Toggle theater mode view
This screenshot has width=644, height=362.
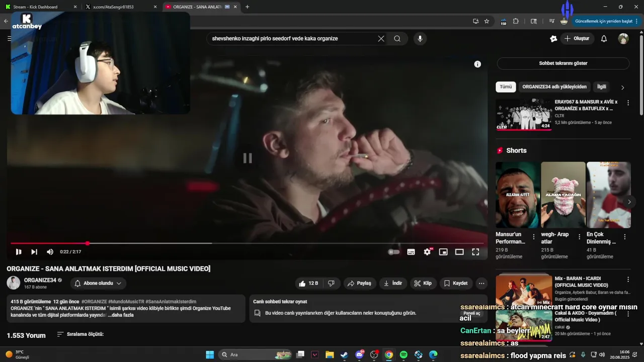(459, 252)
